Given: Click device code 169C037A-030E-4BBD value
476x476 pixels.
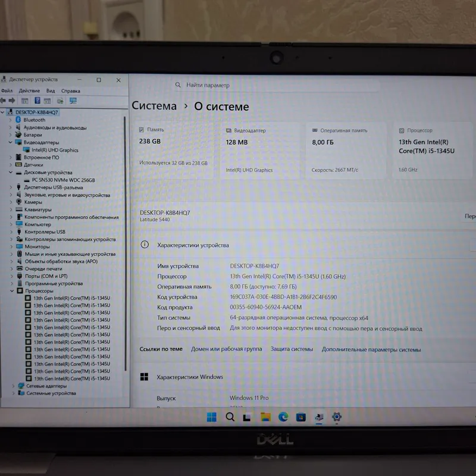Looking at the screenshot, I should [283, 297].
